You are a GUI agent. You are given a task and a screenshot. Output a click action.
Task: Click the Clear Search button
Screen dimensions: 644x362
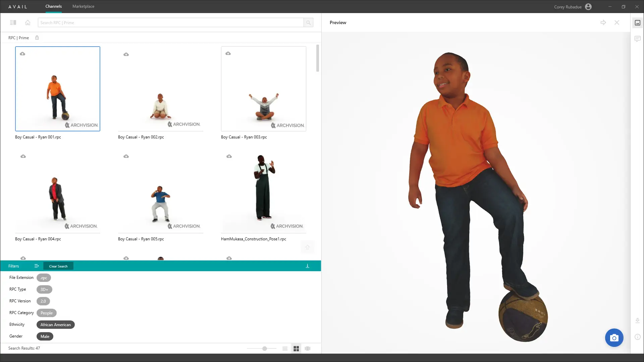(x=58, y=266)
